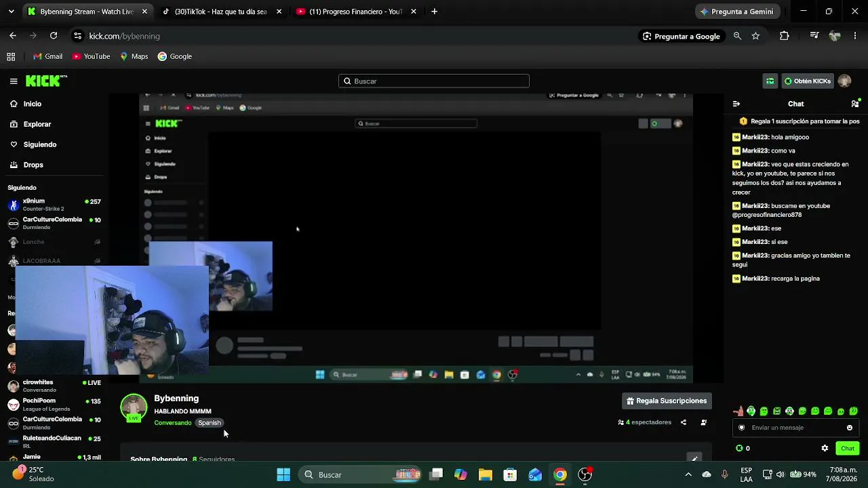Open the YouTube bookmark
This screenshot has height=488, width=868.
click(91, 56)
